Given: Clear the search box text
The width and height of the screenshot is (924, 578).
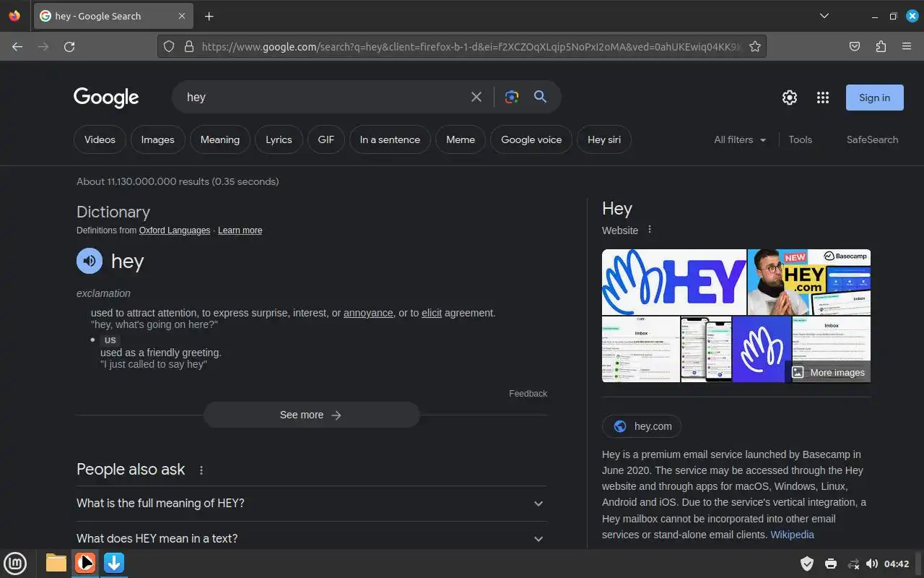Looking at the screenshot, I should pyautogui.click(x=476, y=97).
